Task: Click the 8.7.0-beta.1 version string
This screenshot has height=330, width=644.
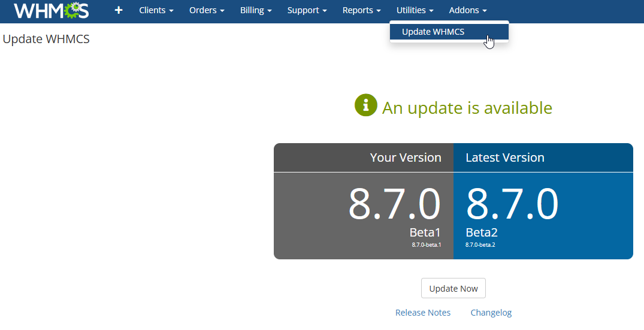Action: [x=427, y=244]
